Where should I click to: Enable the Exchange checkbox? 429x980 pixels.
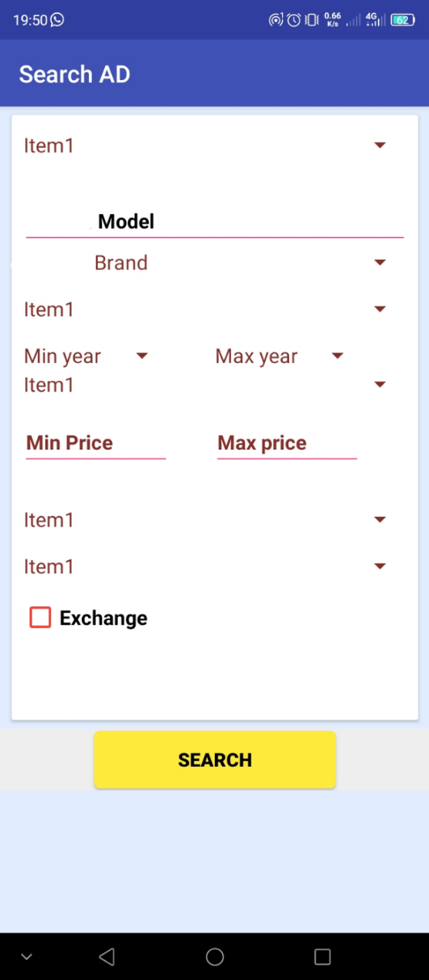pyautogui.click(x=40, y=618)
